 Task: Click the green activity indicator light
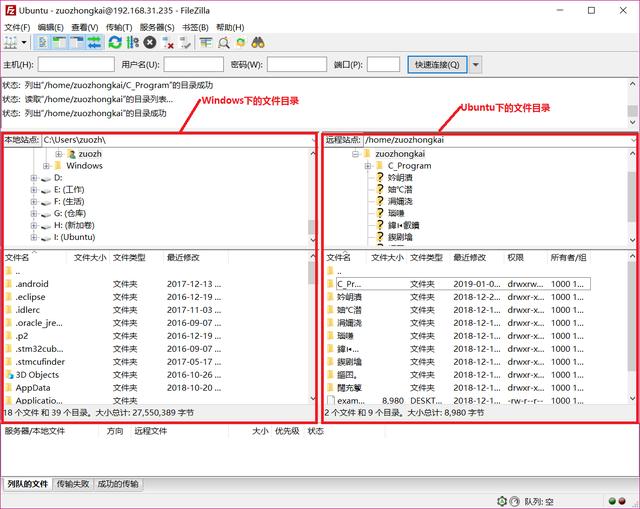tap(612, 501)
